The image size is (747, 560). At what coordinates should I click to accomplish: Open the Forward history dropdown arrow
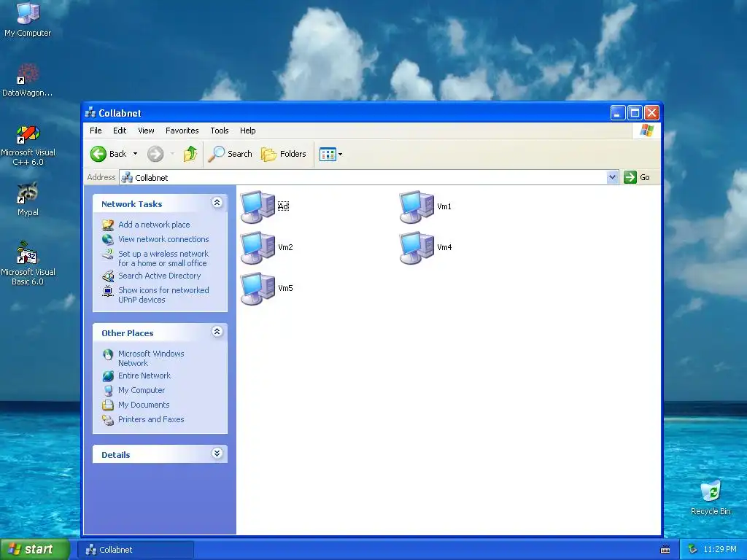(172, 154)
